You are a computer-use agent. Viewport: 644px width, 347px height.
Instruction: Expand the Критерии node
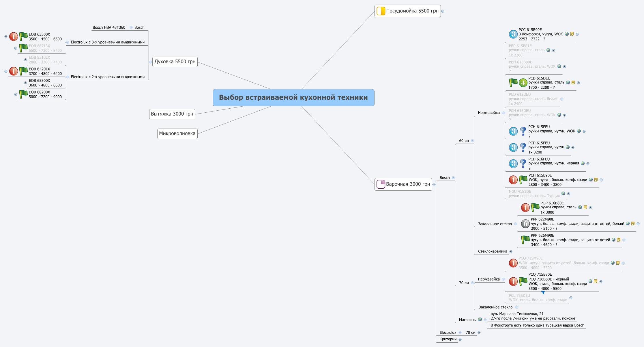pos(460,339)
